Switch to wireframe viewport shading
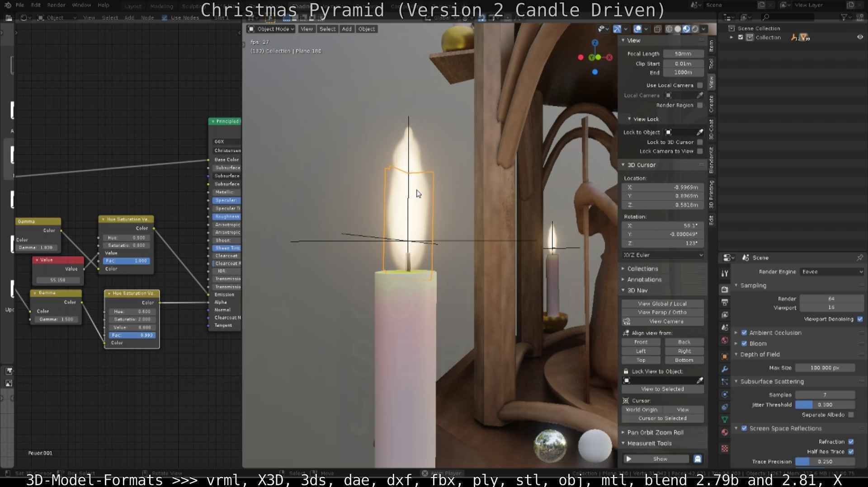The width and height of the screenshot is (868, 487). point(669,29)
